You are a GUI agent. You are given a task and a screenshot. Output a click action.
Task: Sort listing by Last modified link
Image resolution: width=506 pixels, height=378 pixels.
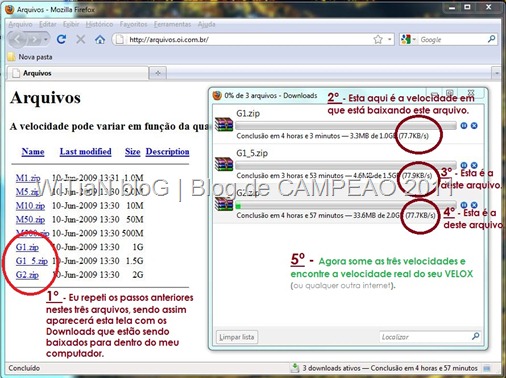point(85,152)
